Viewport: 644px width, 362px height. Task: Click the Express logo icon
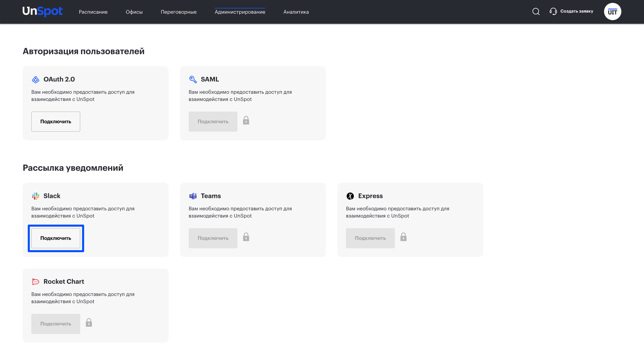(350, 196)
